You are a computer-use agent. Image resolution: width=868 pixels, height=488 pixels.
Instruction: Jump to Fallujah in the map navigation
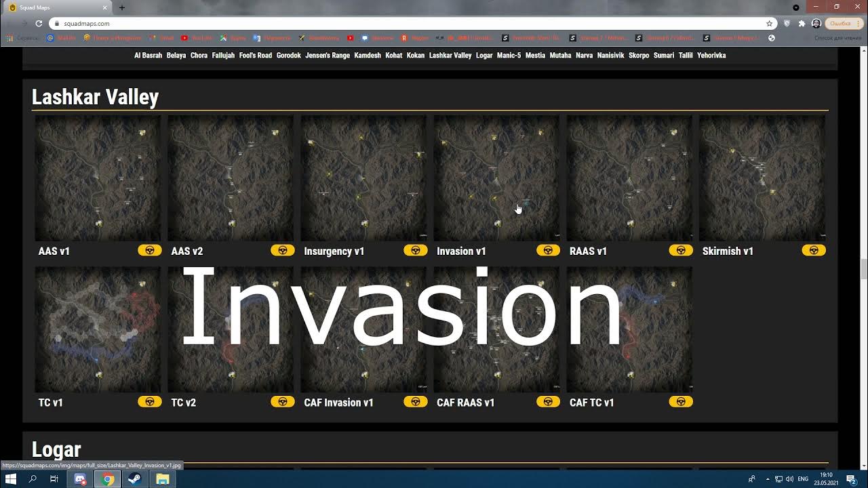coord(223,56)
